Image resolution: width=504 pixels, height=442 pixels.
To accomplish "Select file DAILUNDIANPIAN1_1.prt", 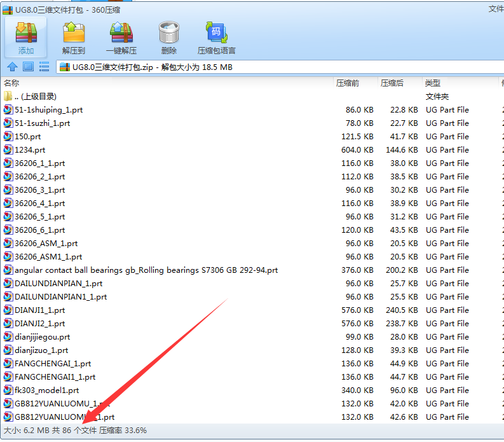I will (x=61, y=296).
